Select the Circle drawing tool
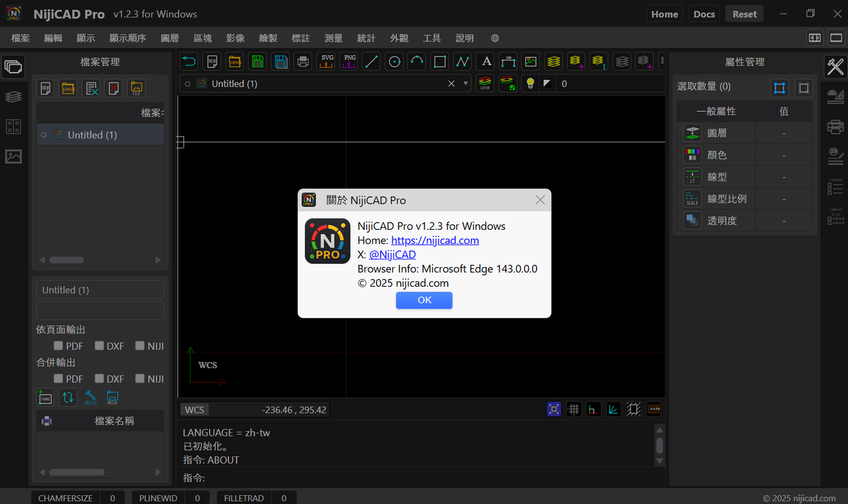Screen dimensions: 848x504 pos(394,61)
